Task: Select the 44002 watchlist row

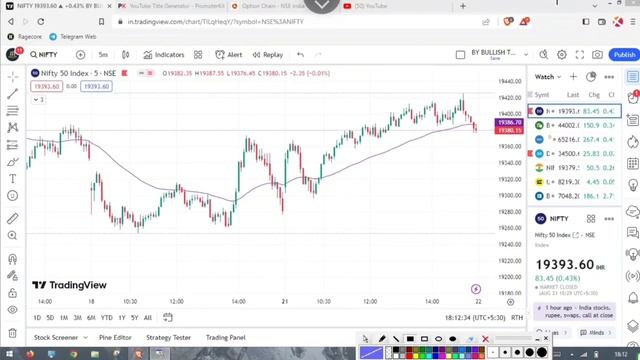Action: coord(575,125)
